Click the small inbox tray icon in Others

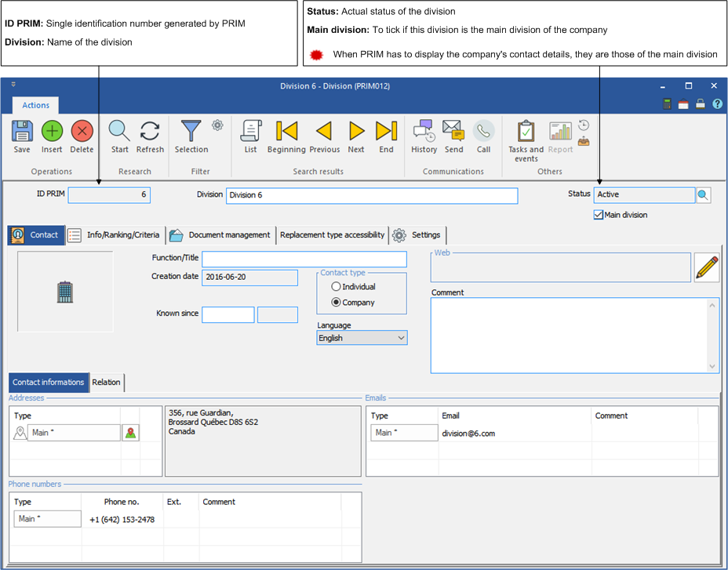click(x=584, y=142)
